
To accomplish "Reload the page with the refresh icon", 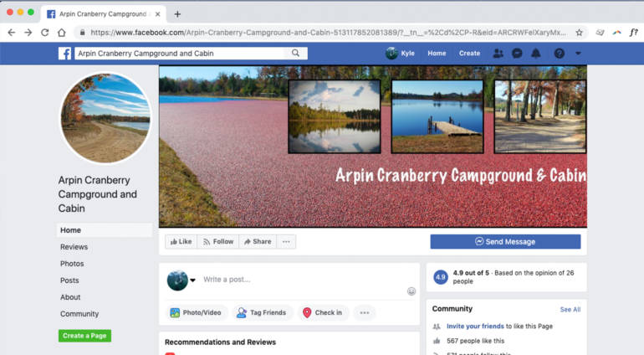I will coord(45,33).
